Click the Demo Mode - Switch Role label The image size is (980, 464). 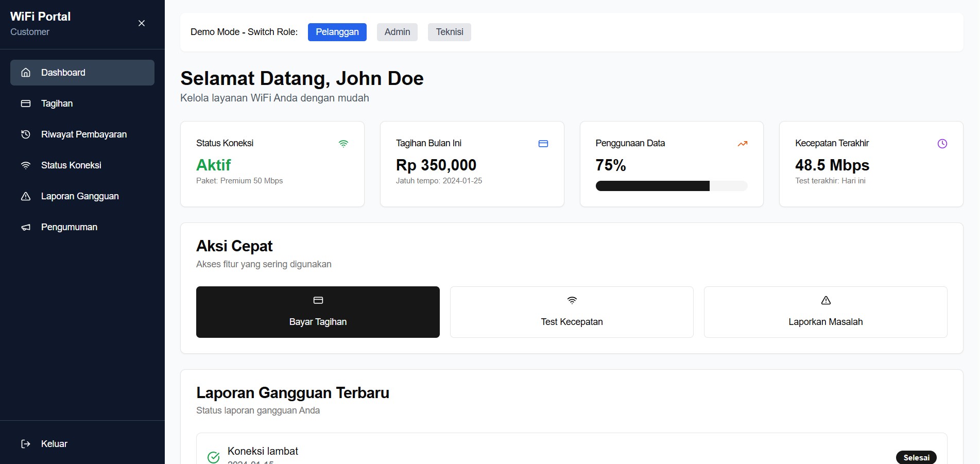click(244, 32)
